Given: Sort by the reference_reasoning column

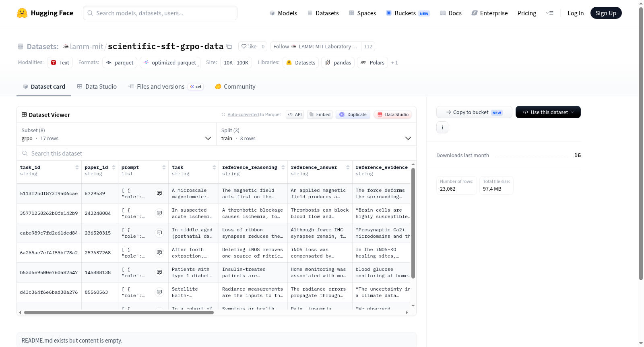Looking at the screenshot, I should tap(283, 167).
